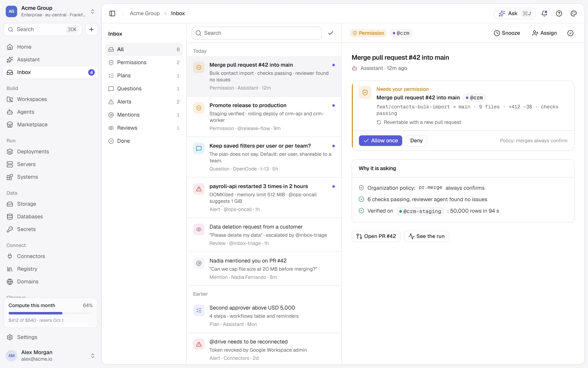Click the Compute this month usage bar
588x368 pixels.
(51, 313)
